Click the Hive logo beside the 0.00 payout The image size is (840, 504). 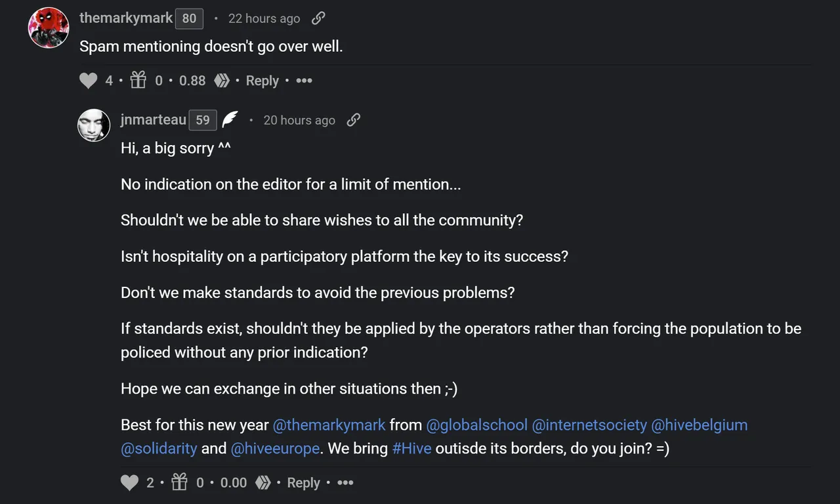point(263,483)
